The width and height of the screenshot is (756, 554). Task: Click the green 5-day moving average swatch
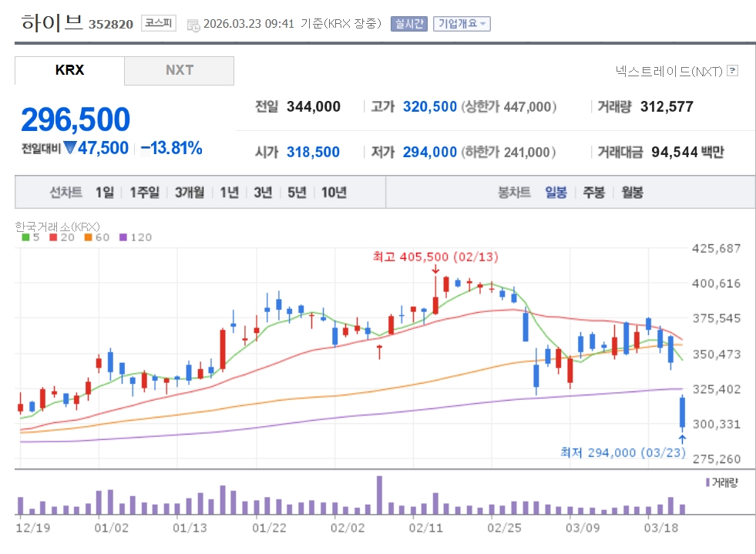pos(24,238)
